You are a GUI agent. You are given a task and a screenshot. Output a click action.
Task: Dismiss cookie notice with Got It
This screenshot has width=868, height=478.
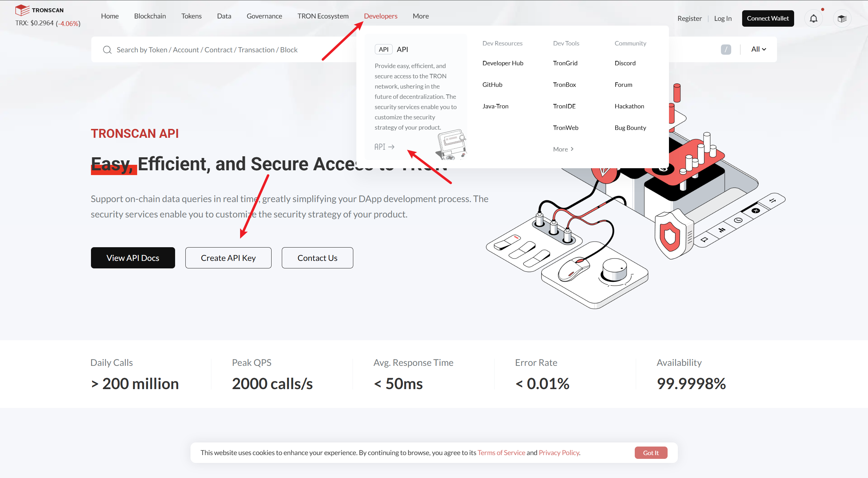coord(651,453)
